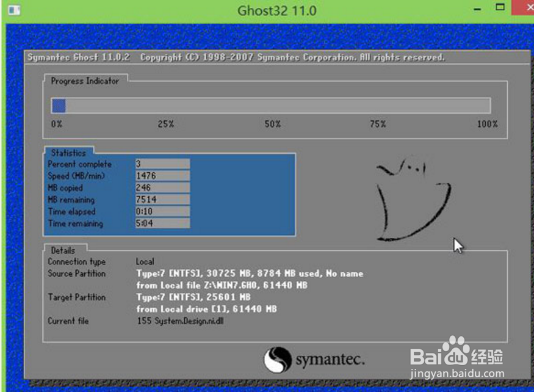Click the MB copied label
Image resolution: width=534 pixels, height=392 pixels.
tap(65, 188)
